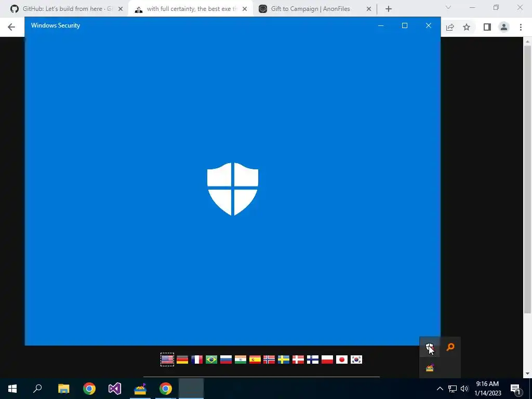Select the United States flag
This screenshot has width=532, height=399.
167,360
